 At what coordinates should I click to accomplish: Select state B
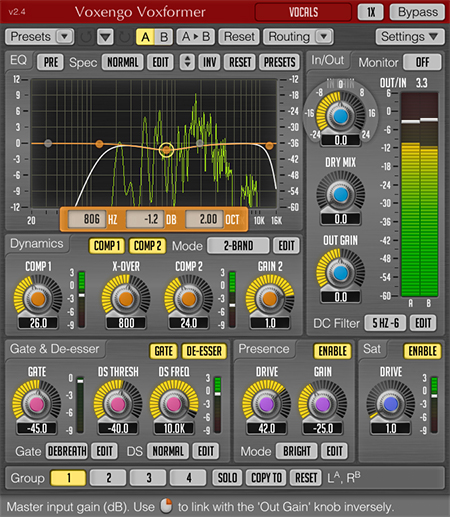pyautogui.click(x=164, y=37)
